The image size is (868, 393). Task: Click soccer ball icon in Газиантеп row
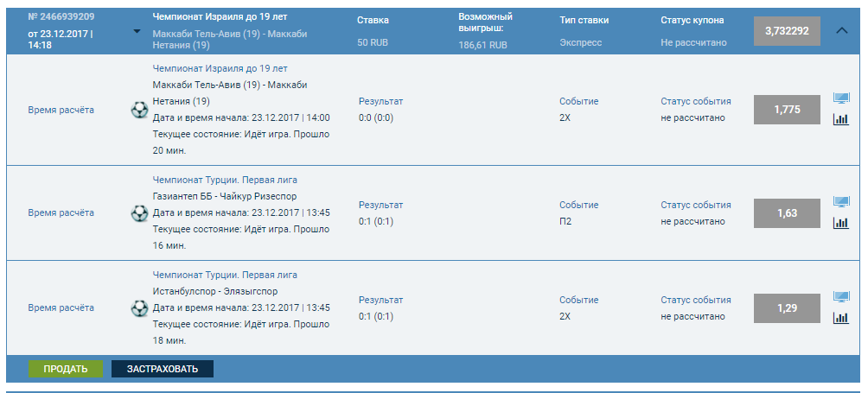pos(138,212)
